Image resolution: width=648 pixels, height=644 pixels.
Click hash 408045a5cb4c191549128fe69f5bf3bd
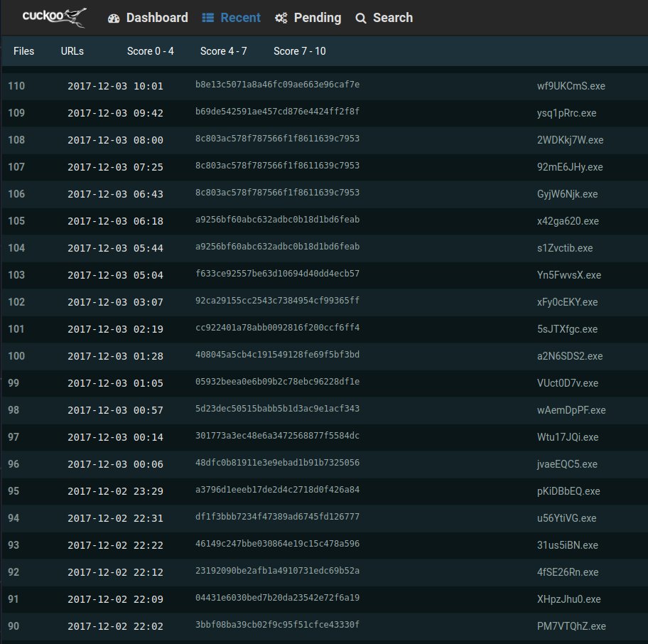(x=277, y=355)
